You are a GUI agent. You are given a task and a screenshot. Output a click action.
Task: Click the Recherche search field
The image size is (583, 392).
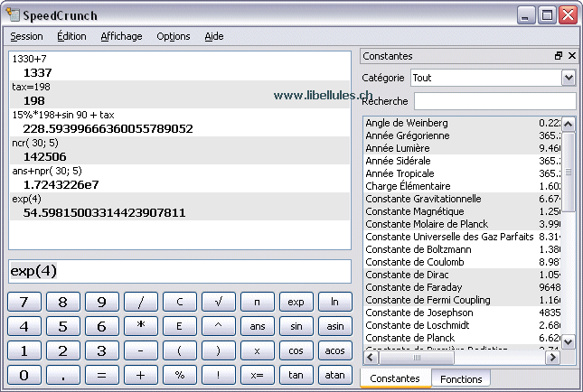point(495,101)
